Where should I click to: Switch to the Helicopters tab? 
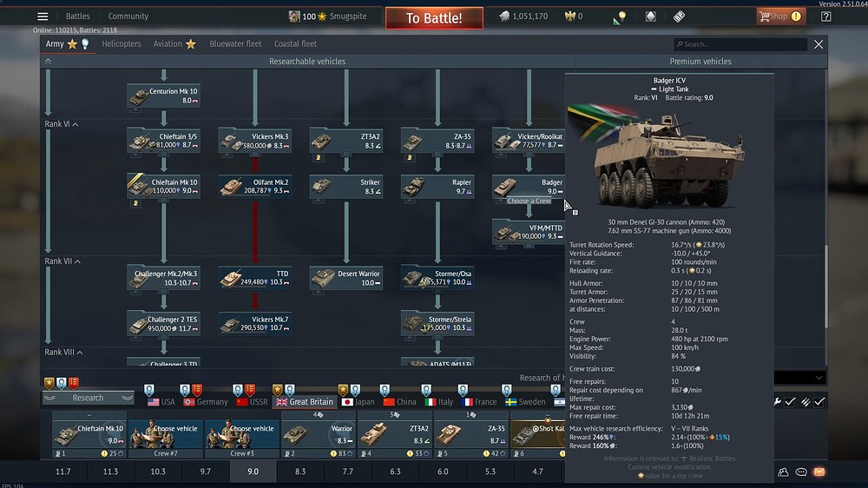[121, 44]
